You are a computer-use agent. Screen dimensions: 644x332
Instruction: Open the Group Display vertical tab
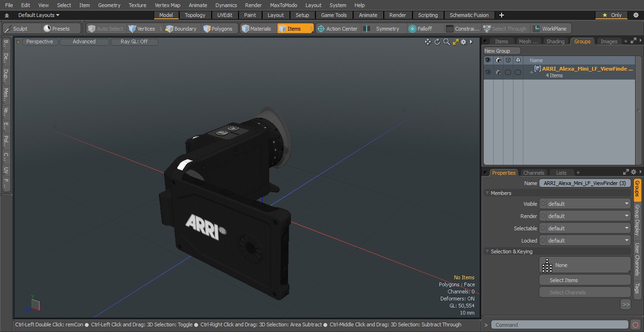[x=637, y=220]
